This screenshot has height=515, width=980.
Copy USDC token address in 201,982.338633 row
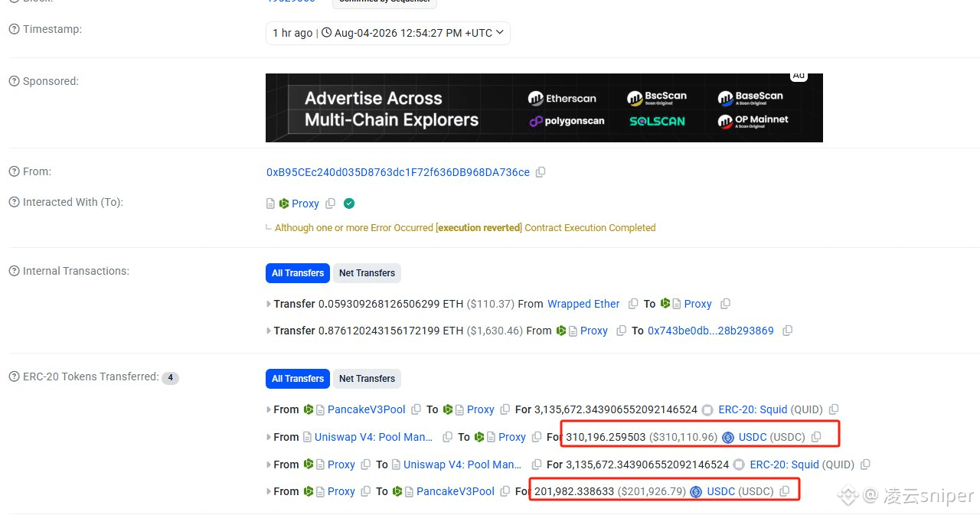point(784,491)
